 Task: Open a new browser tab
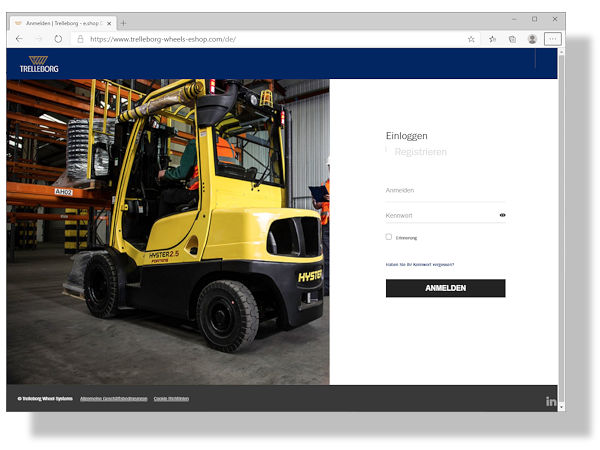coord(123,23)
